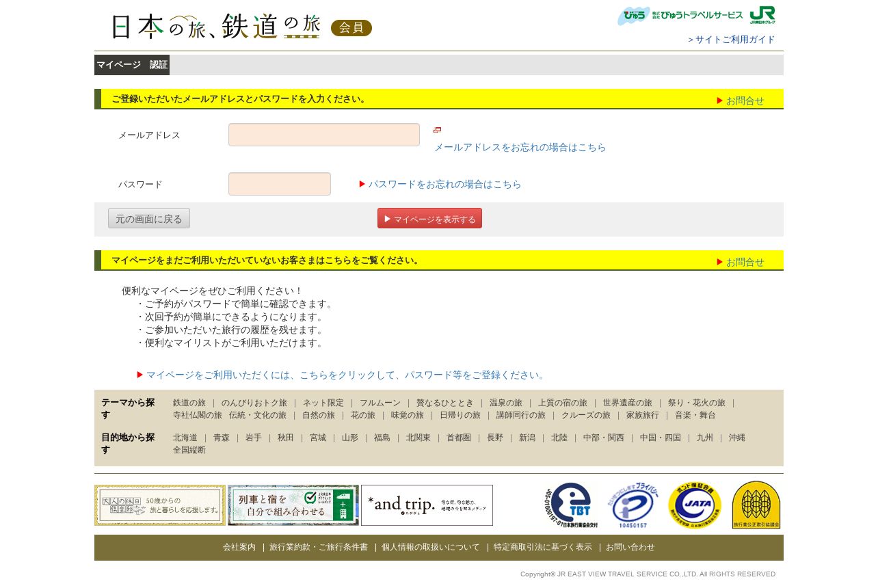This screenshot has width=878, height=588.
Task: Open 会社案内 footer link
Action: (x=239, y=547)
